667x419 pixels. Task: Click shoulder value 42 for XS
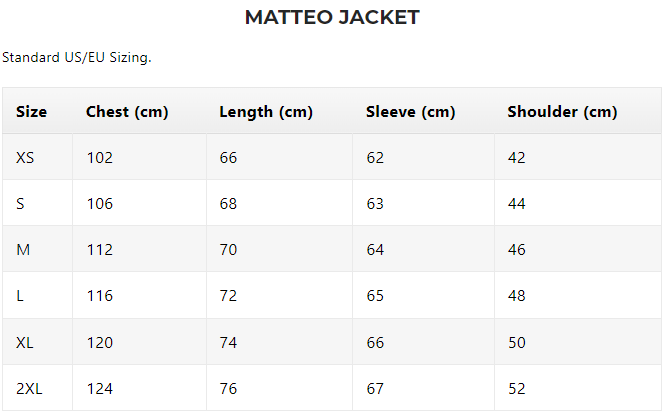tap(516, 158)
